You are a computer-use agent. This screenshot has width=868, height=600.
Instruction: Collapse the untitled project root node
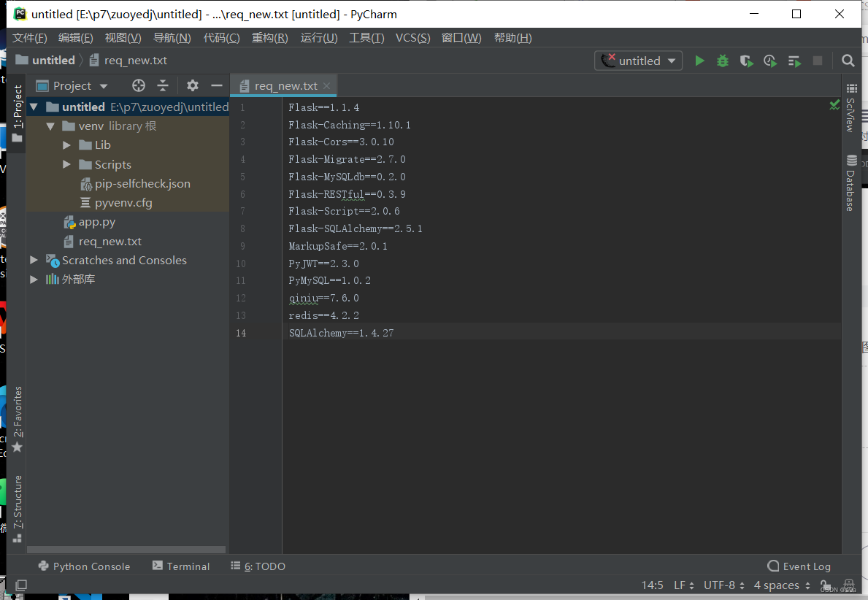click(x=34, y=107)
